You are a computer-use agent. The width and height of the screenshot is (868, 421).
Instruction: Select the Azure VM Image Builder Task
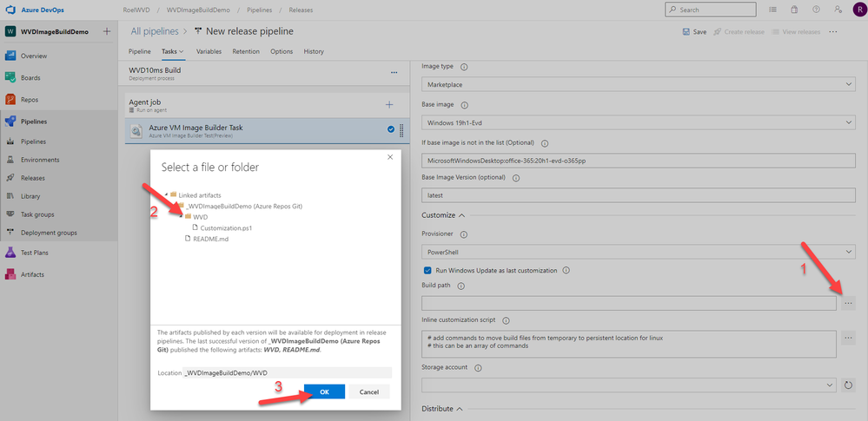click(268, 130)
